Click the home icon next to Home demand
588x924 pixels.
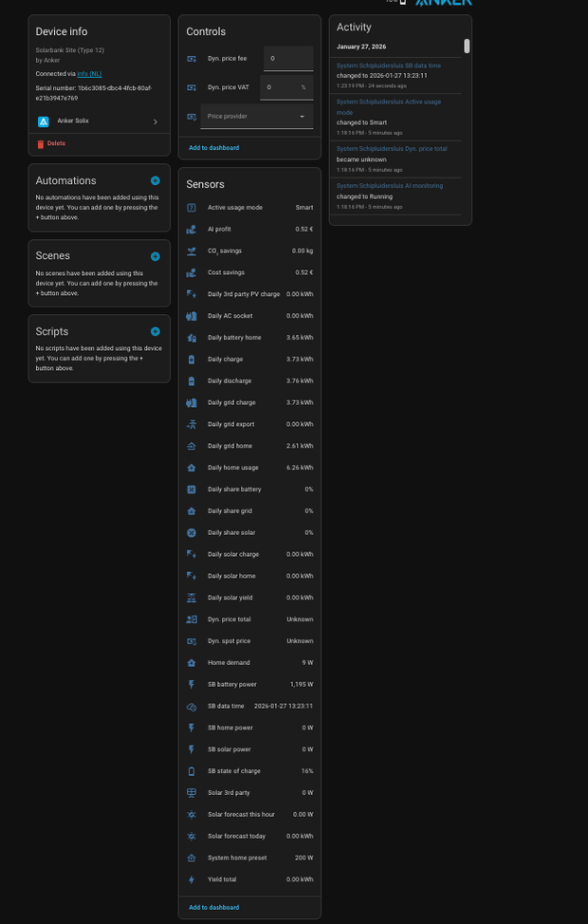click(x=192, y=662)
